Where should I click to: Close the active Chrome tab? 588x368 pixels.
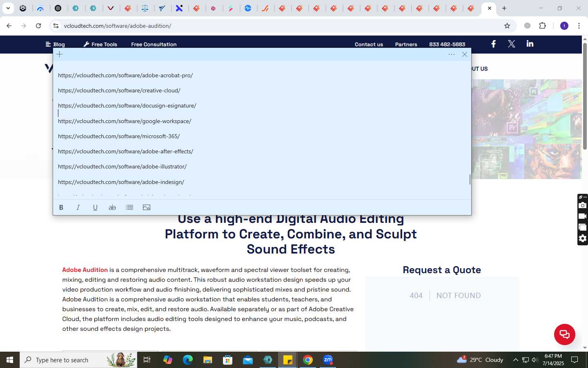click(x=490, y=8)
